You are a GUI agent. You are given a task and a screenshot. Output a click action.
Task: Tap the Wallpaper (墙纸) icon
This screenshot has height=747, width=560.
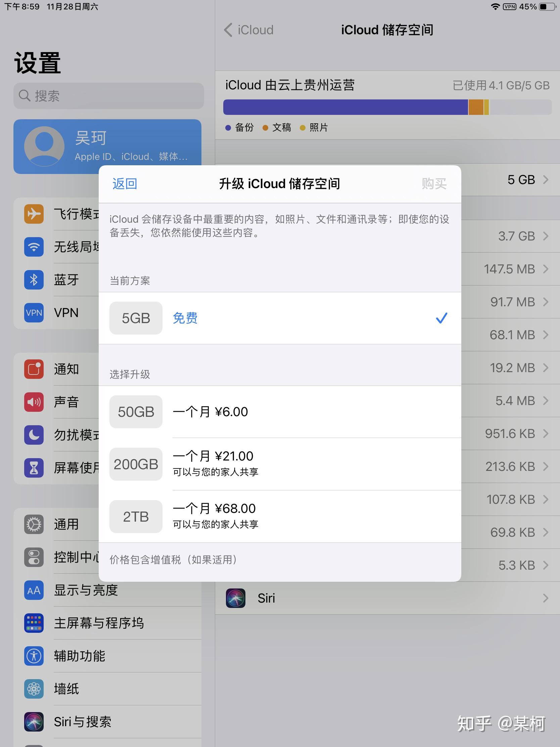[x=34, y=689]
